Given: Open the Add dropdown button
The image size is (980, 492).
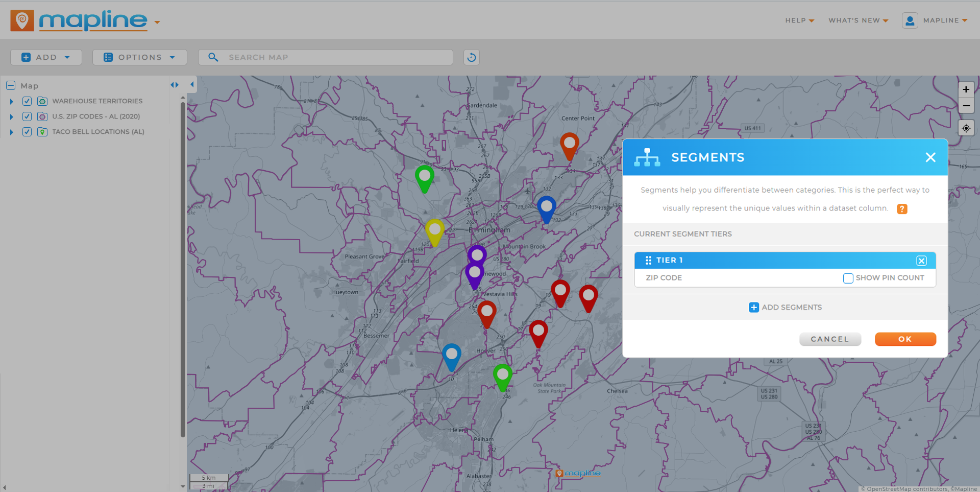Looking at the screenshot, I should pos(46,57).
